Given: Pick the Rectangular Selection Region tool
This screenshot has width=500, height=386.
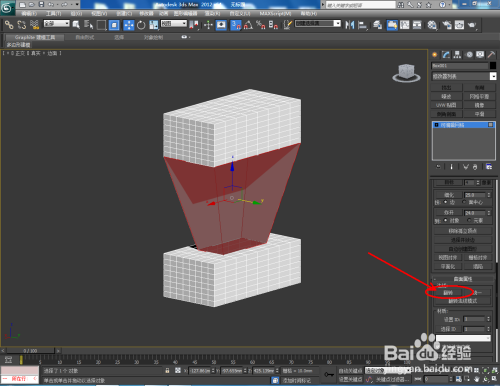Looking at the screenshot, I should pos(101,25).
